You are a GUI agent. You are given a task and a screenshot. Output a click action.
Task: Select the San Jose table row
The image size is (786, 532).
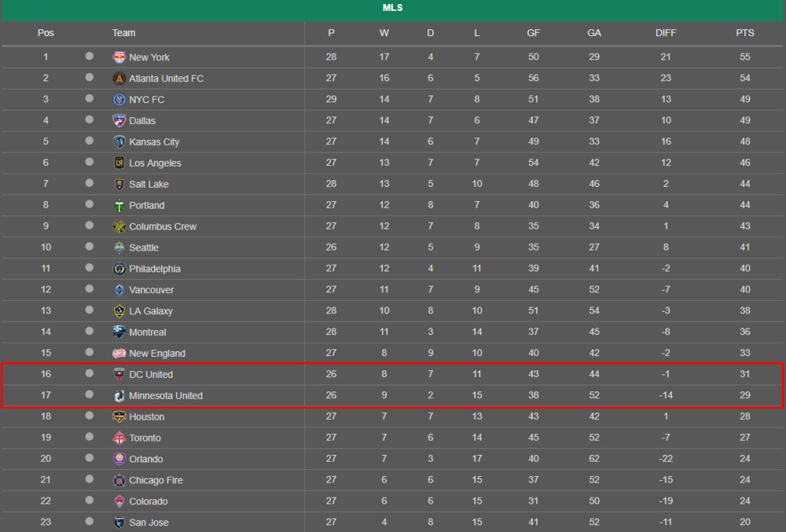pos(392,522)
